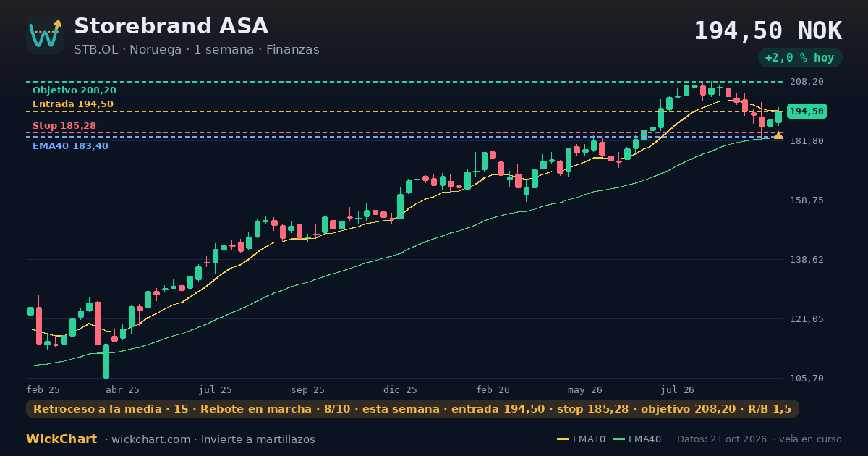868x456 pixels.
Task: Click the Entrada 194,50 label
Action: coord(73,104)
